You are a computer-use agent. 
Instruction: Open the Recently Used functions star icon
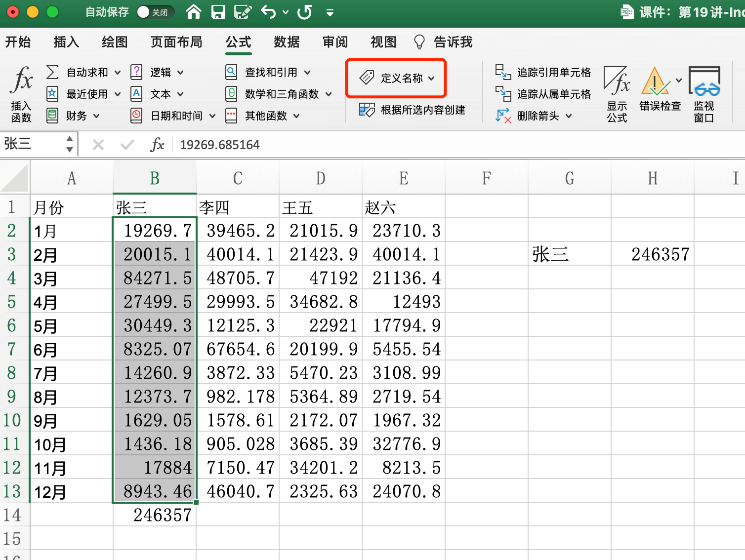[52, 94]
